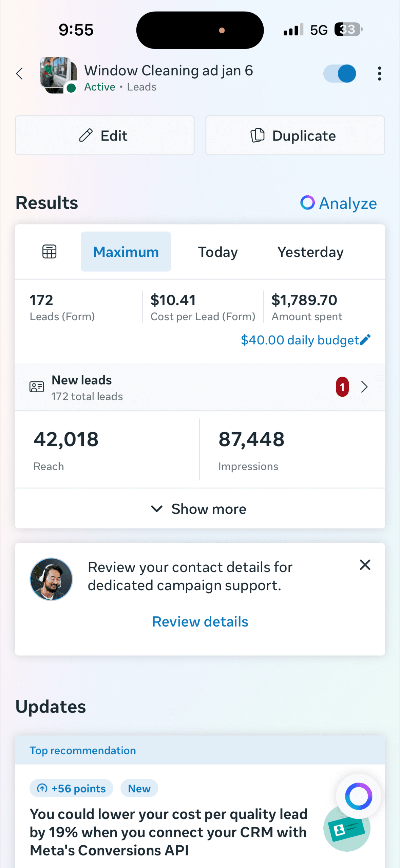Open New leads with the chevron arrow
Viewport: 400px width, 868px height.
coord(364,387)
